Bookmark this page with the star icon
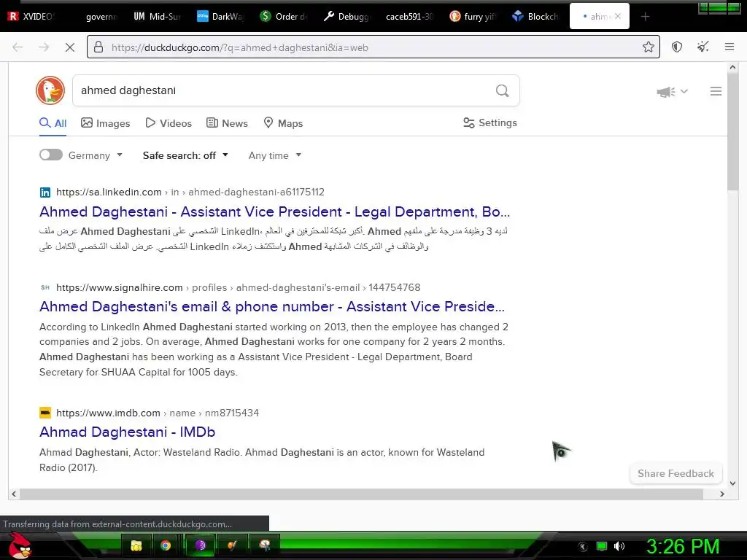The width and height of the screenshot is (747, 560). pyautogui.click(x=648, y=47)
